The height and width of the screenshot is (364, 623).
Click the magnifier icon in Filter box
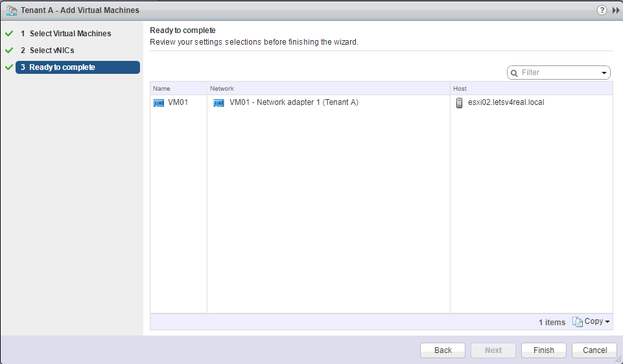pos(514,73)
